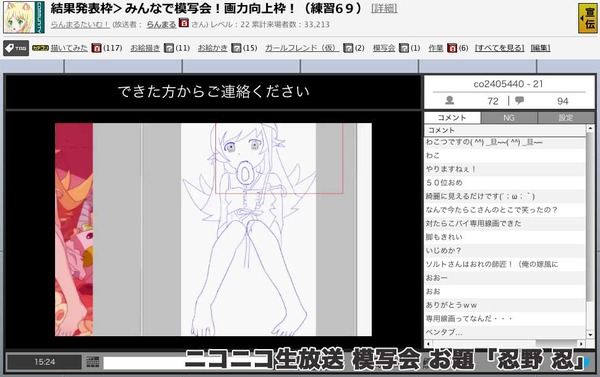Click the line-art sketch in video player
600x377 pixels.
coord(248,230)
